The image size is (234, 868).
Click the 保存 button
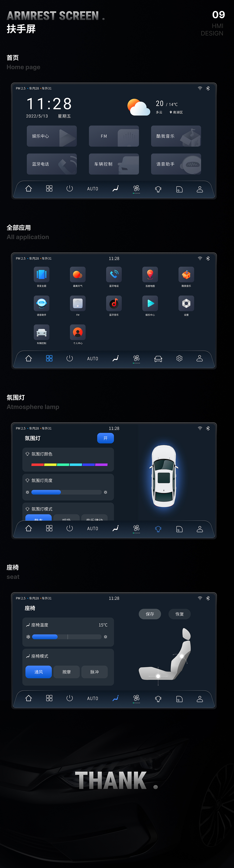point(150,614)
